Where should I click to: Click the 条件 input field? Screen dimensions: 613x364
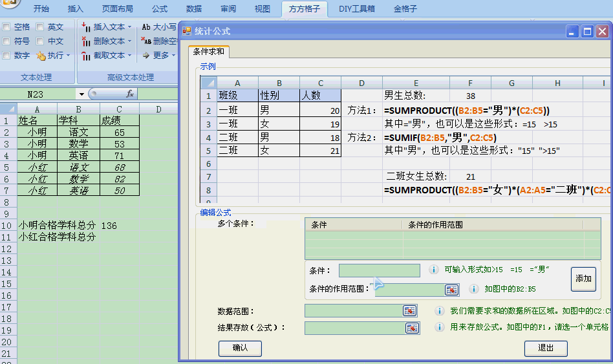click(x=379, y=270)
